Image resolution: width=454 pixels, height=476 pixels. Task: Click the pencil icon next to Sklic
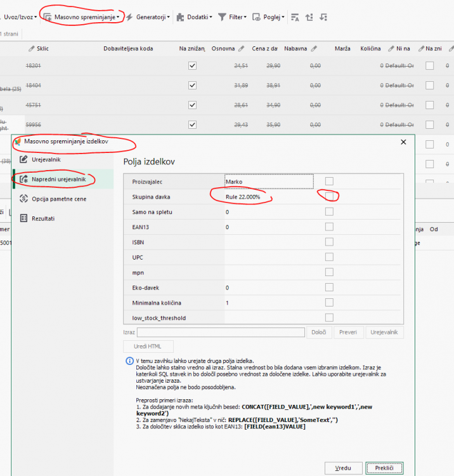(x=32, y=48)
